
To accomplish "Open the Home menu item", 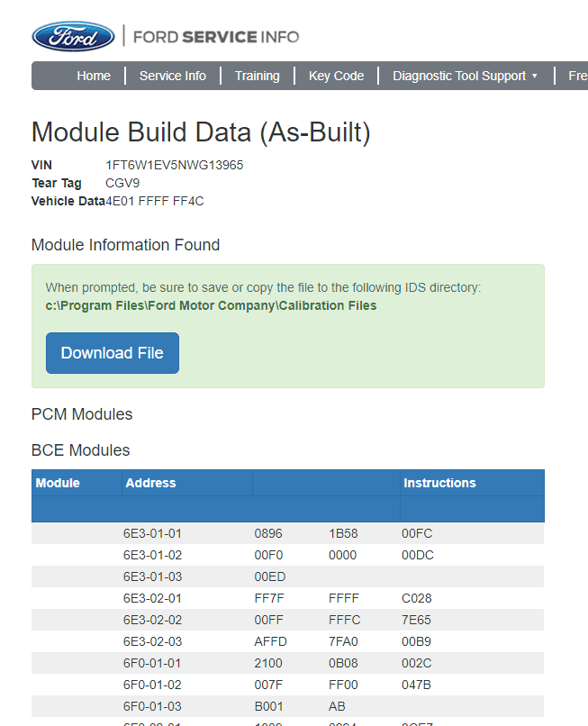I will coord(94,76).
